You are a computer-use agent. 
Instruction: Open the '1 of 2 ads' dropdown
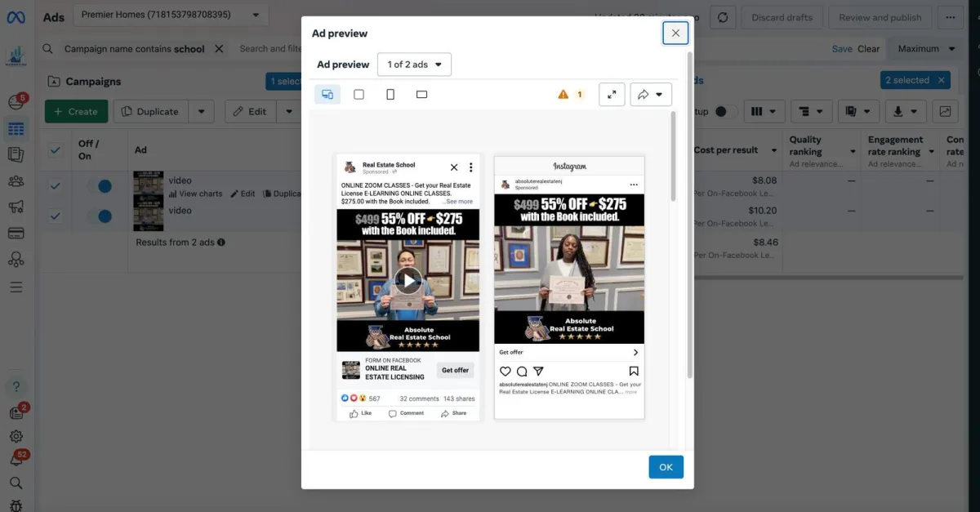click(x=414, y=65)
